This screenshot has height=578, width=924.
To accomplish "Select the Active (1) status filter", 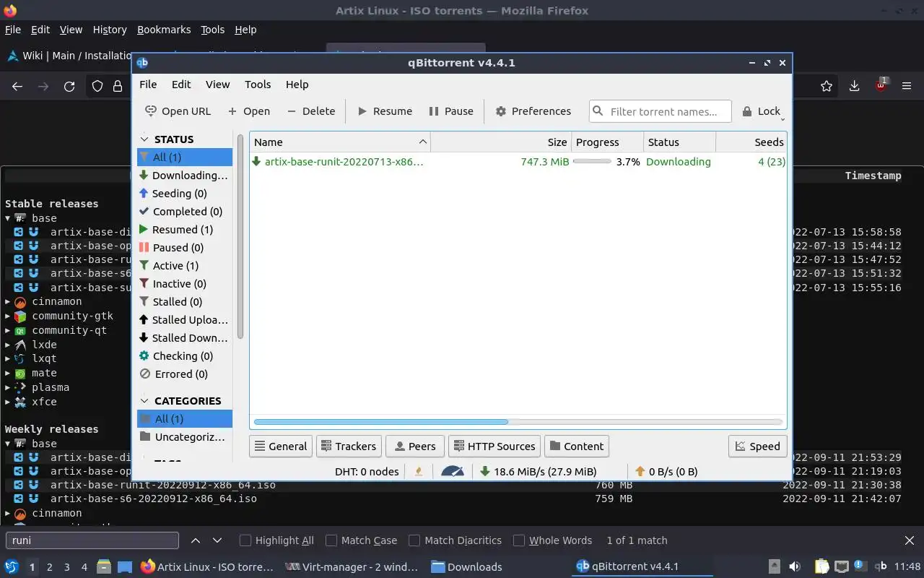I will point(185,266).
